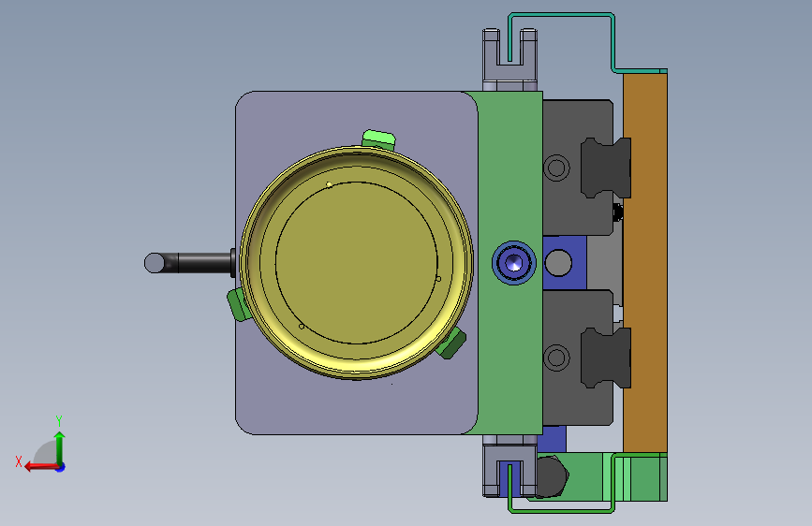Screen dimensions: 812x526
Task: Select the orange-brown back plate
Action: 644,262
